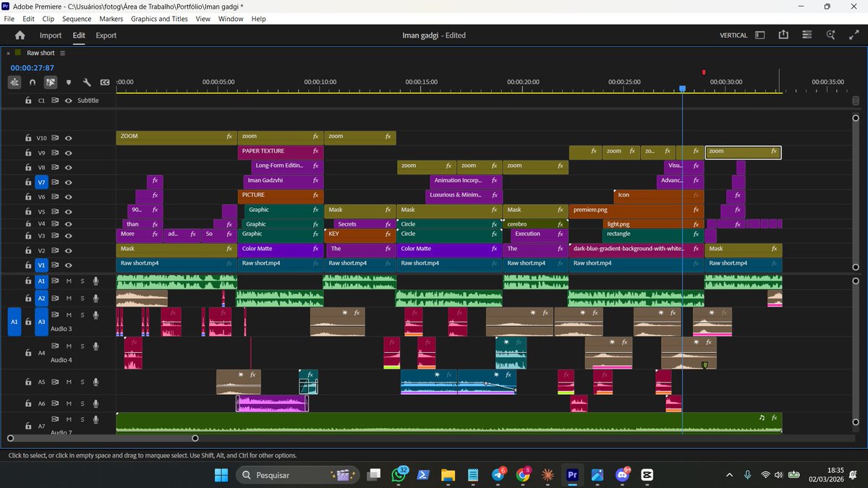This screenshot has height=488, width=868.
Task: Click sync lock icon on A6
Action: pyautogui.click(x=55, y=403)
